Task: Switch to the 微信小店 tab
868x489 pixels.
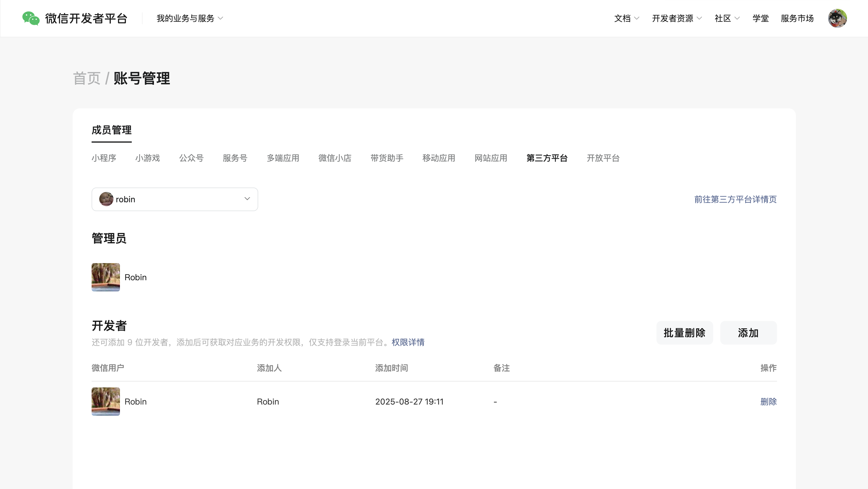Action: [x=335, y=158]
